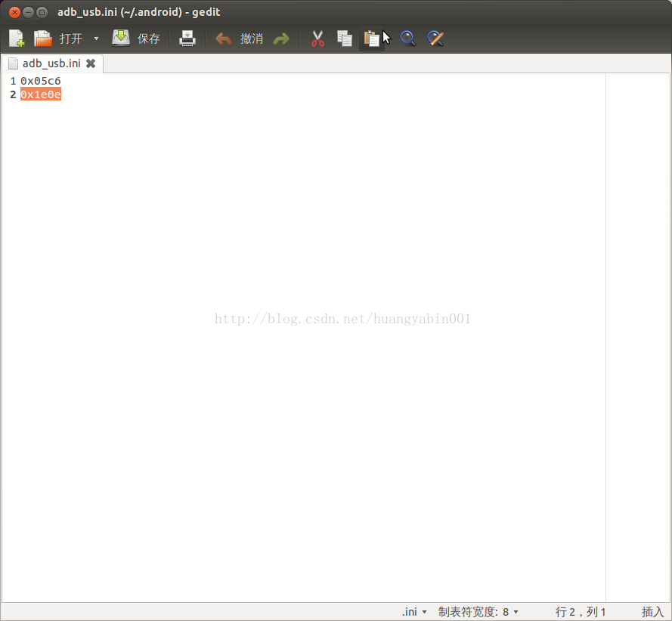The height and width of the screenshot is (621, 672).
Task: Click the save disk icon
Action: tap(121, 38)
